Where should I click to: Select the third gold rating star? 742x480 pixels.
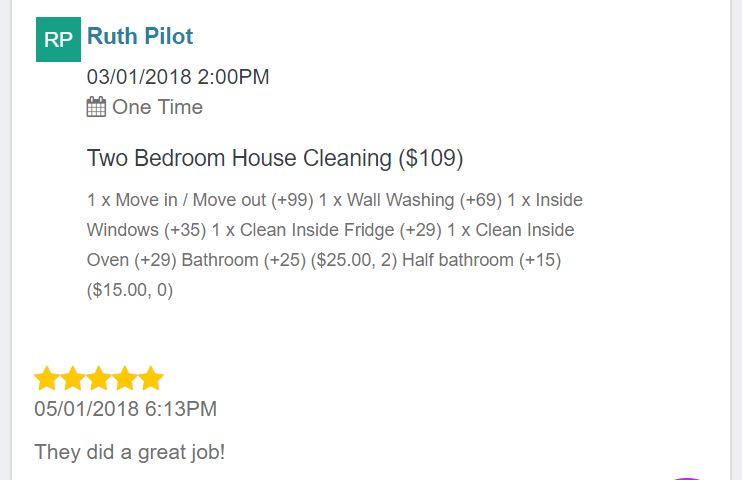pyautogui.click(x=99, y=378)
